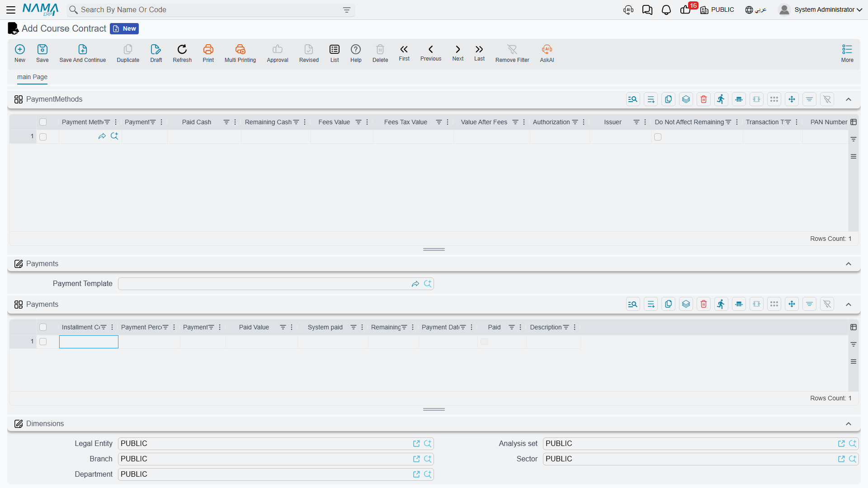Click Value After Fees column header
Viewport: 868px width, 488px height.
(484, 122)
